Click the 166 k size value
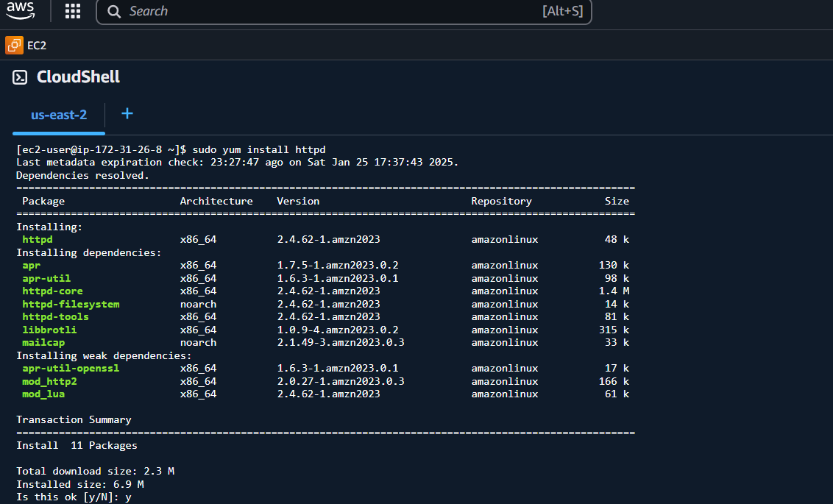This screenshot has height=504, width=833. (614, 381)
